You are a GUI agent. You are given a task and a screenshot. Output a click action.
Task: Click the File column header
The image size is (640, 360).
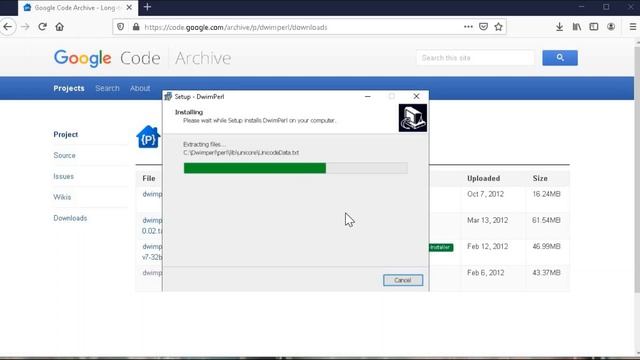point(149,178)
